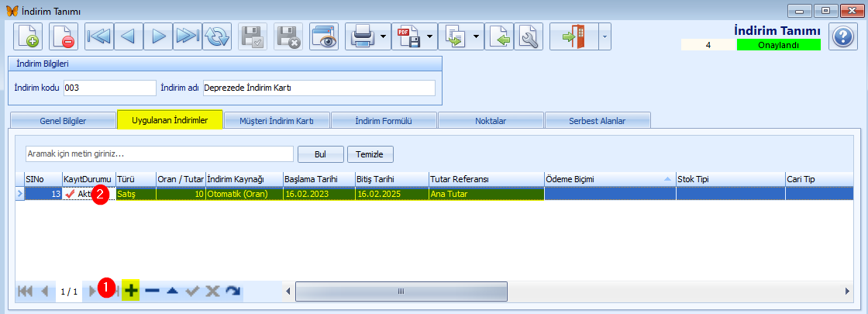Screen dimensions: 868x314
Task: Click the Bul search button
Action: coord(321,154)
